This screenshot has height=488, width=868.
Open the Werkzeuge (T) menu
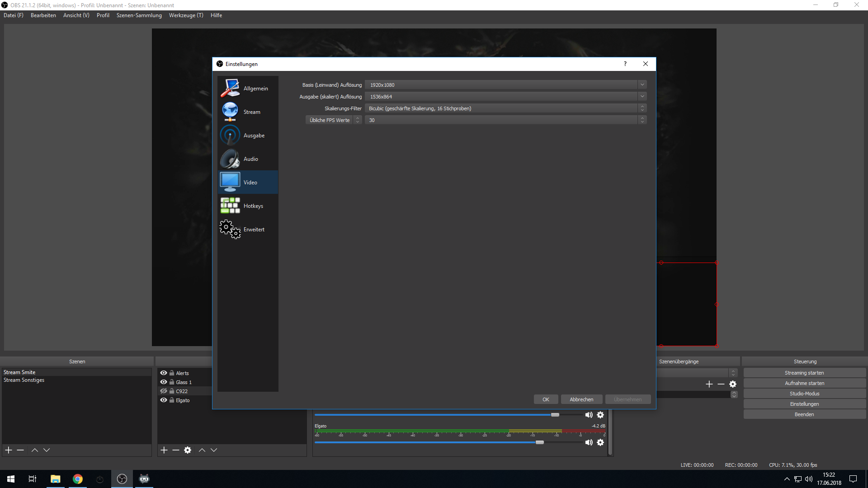[x=186, y=15]
